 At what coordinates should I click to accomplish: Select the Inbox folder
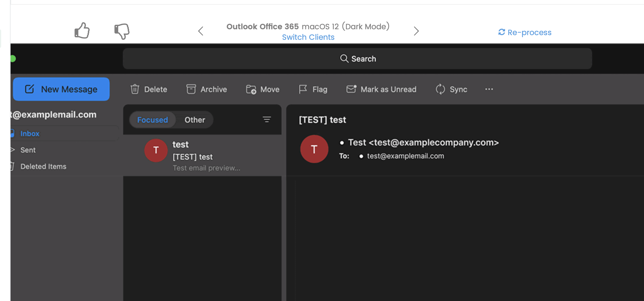pyautogui.click(x=65, y=134)
